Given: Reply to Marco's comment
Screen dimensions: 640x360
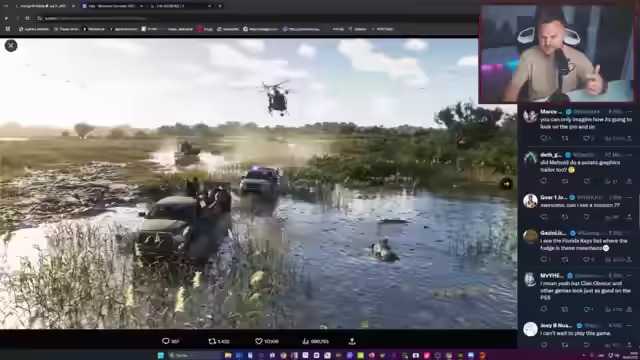Looking at the screenshot, I should 544,138.
